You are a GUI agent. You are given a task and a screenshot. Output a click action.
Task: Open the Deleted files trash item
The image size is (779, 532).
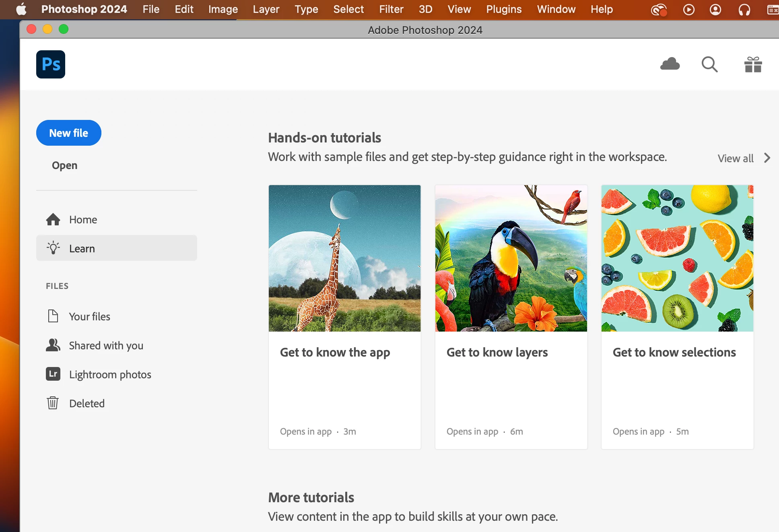pos(87,404)
